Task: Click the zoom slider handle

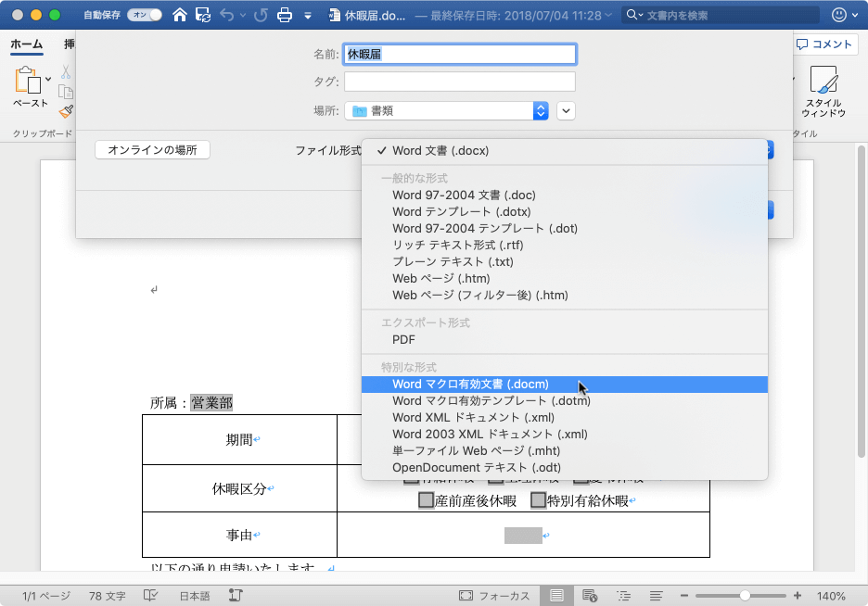Action: 745,596
